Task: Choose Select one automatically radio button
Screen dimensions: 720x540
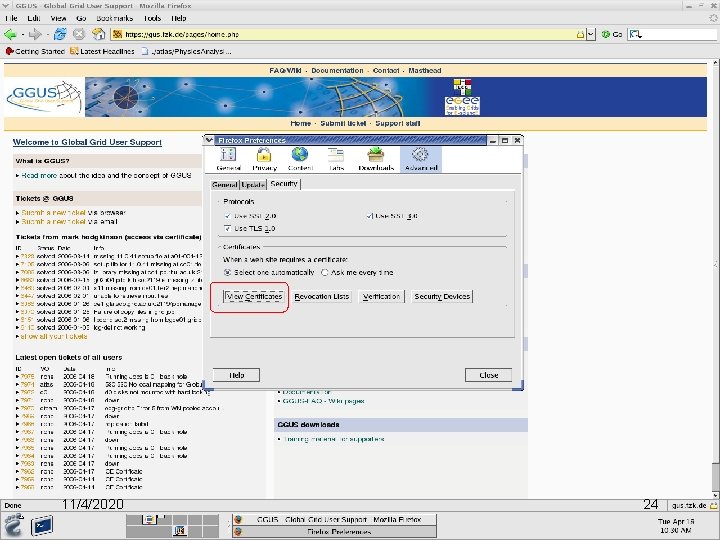Action: [x=227, y=272]
